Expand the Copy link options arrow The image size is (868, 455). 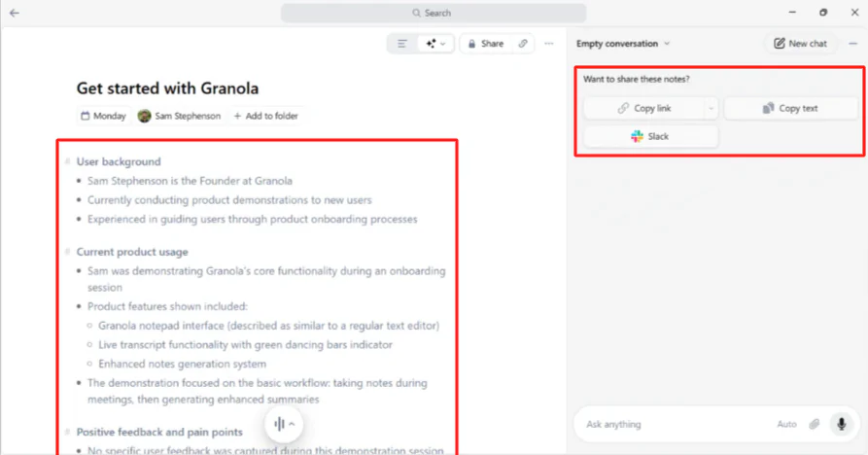[712, 108]
